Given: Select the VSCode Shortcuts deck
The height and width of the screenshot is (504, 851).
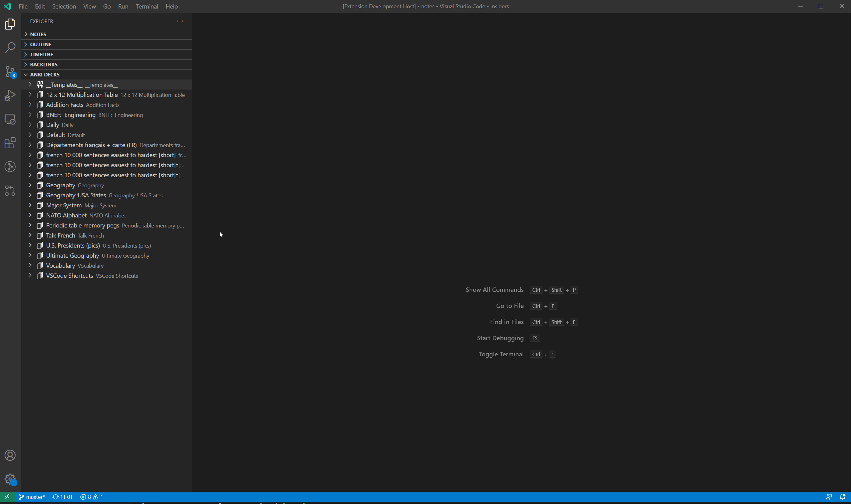Looking at the screenshot, I should tap(69, 275).
